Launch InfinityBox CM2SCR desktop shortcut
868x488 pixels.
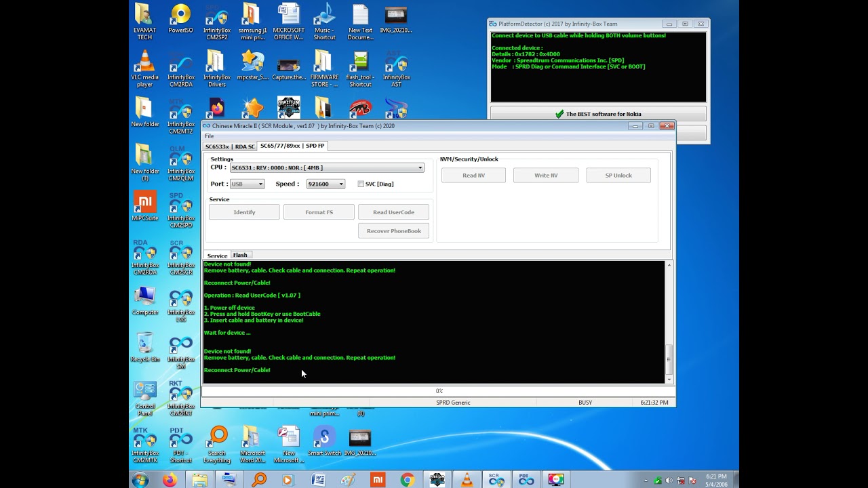[180, 257]
